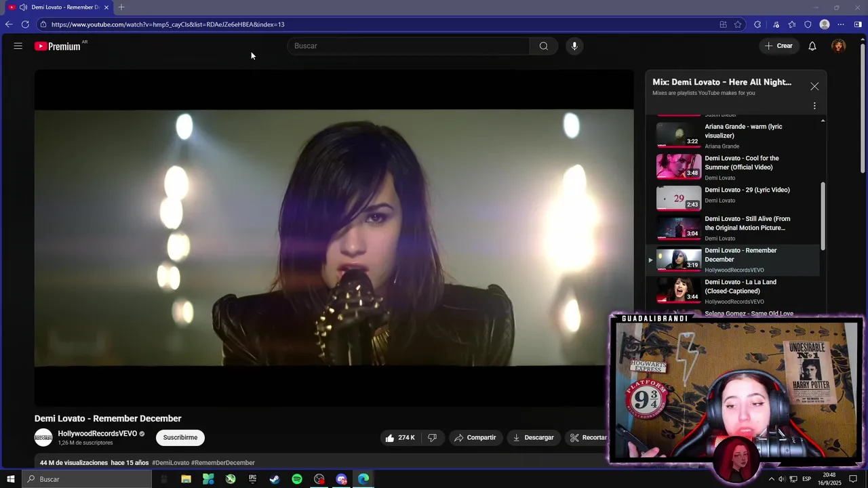
Task: Open the Crear create menu
Action: 778,46
